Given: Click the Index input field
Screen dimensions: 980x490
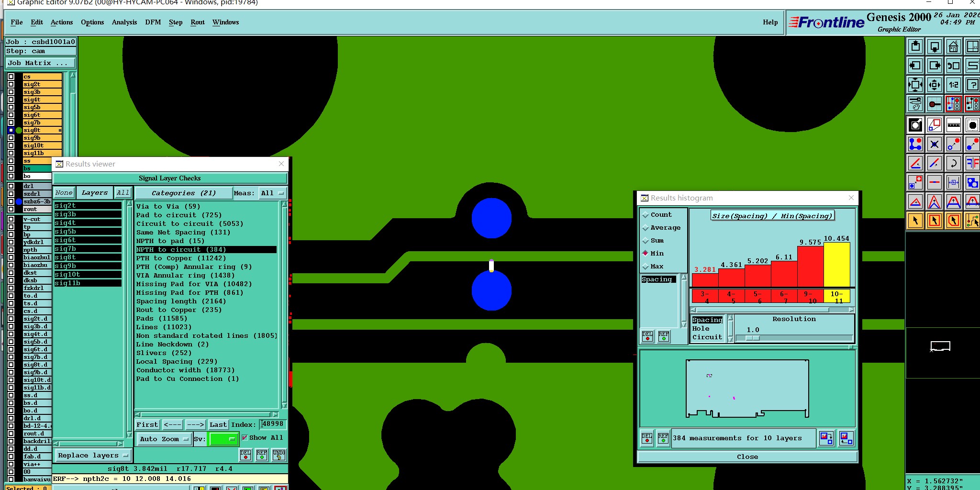Looking at the screenshot, I should 273,424.
